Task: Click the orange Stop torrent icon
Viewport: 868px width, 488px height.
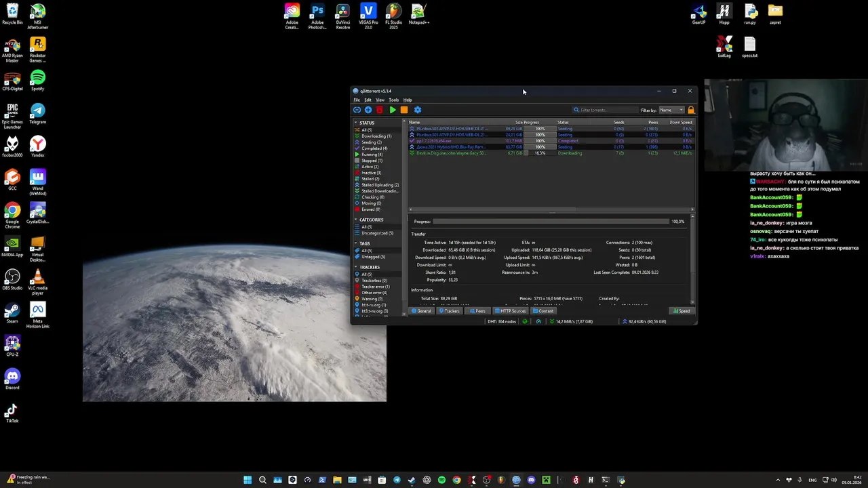Action: pyautogui.click(x=404, y=110)
